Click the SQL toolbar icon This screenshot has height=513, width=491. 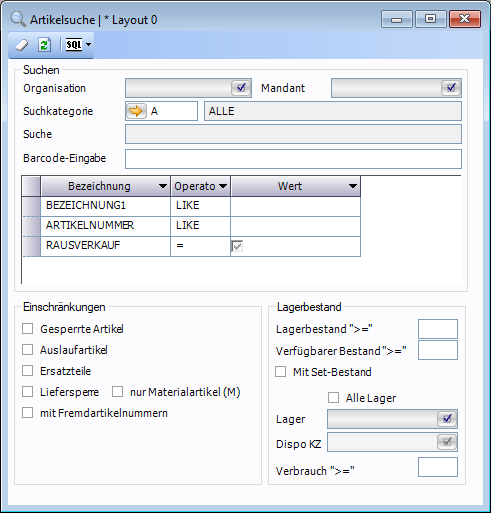tap(74, 44)
